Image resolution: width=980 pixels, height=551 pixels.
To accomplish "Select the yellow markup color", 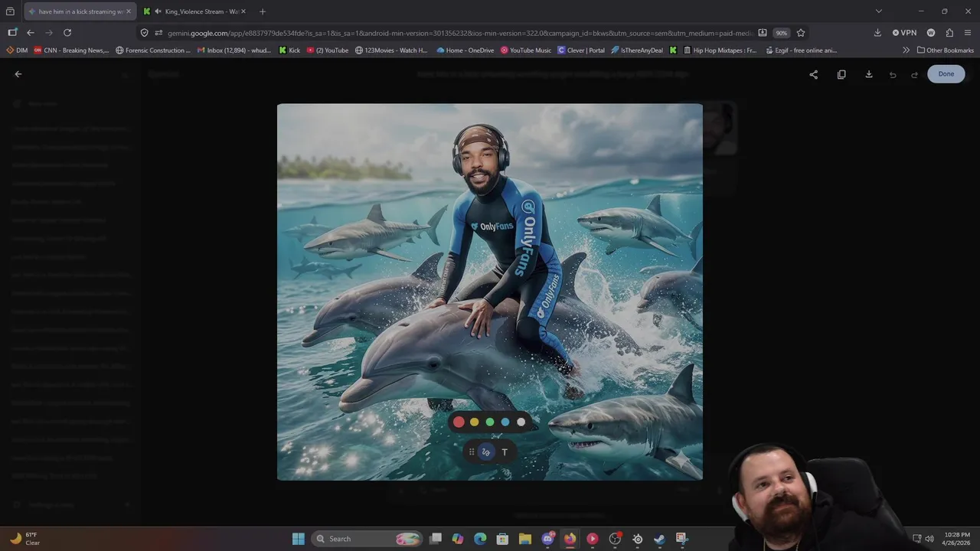I will pyautogui.click(x=474, y=422).
